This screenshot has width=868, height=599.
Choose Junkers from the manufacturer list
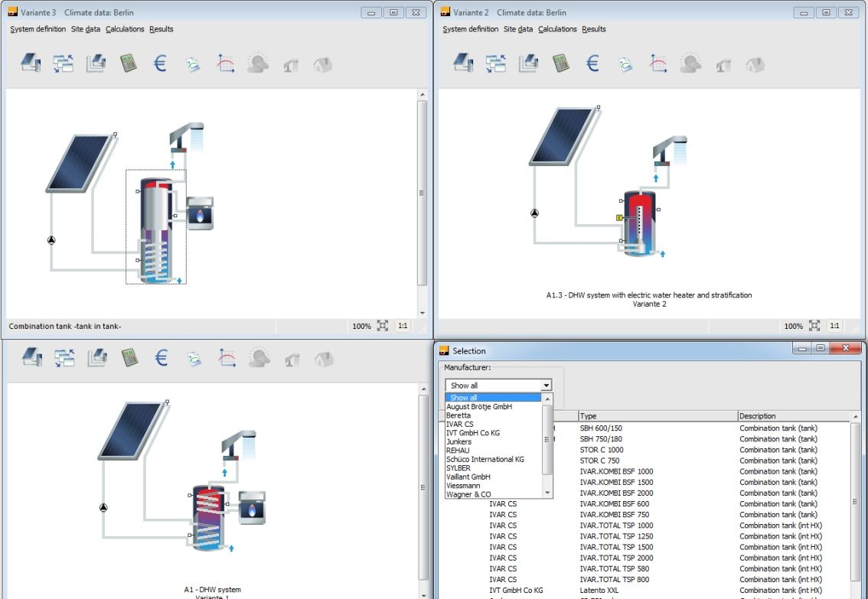click(x=459, y=442)
